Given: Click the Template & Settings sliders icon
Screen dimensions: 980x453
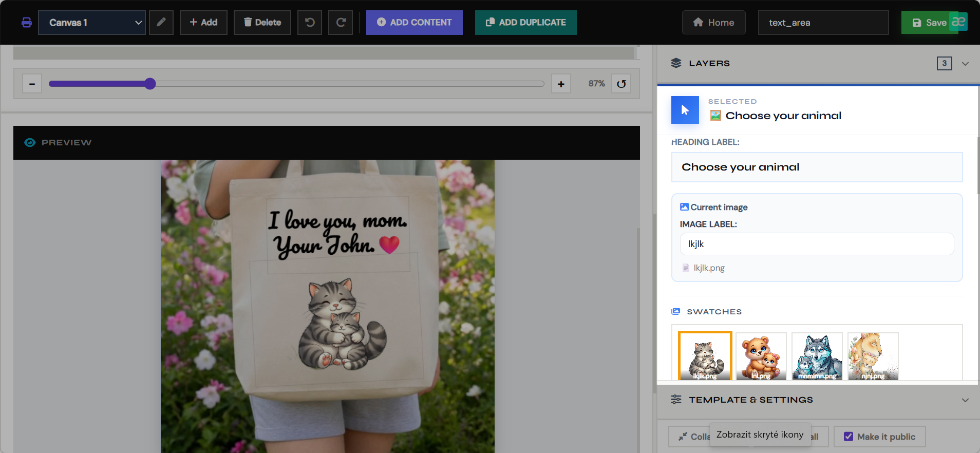Looking at the screenshot, I should tap(676, 400).
